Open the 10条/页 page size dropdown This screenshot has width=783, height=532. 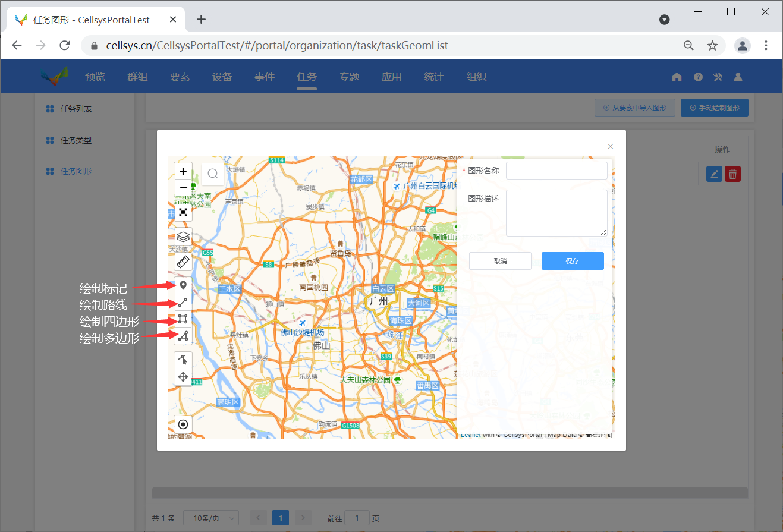pos(211,518)
